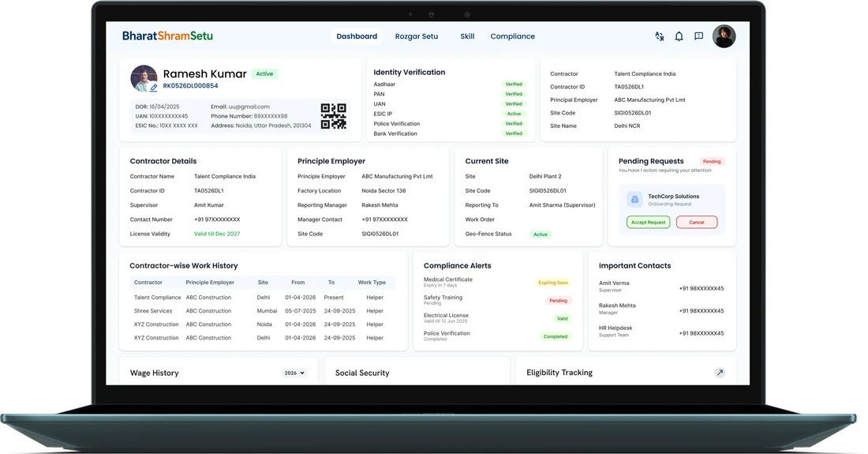Click the edit pencil on Ramesh's photo

(x=153, y=87)
